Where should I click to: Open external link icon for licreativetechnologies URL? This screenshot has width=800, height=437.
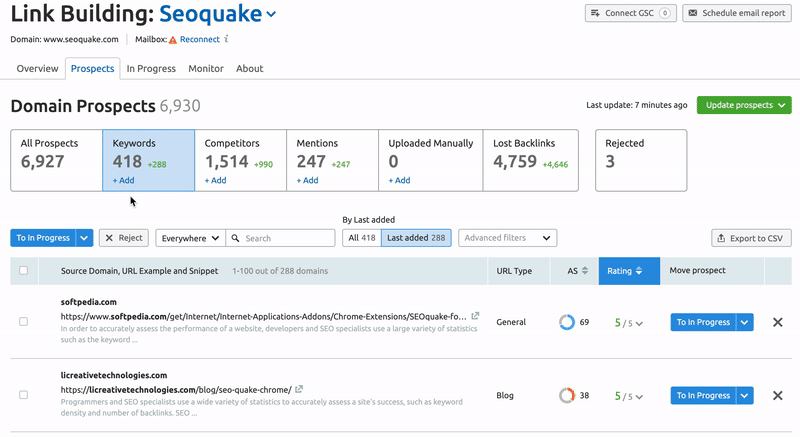pos(299,389)
